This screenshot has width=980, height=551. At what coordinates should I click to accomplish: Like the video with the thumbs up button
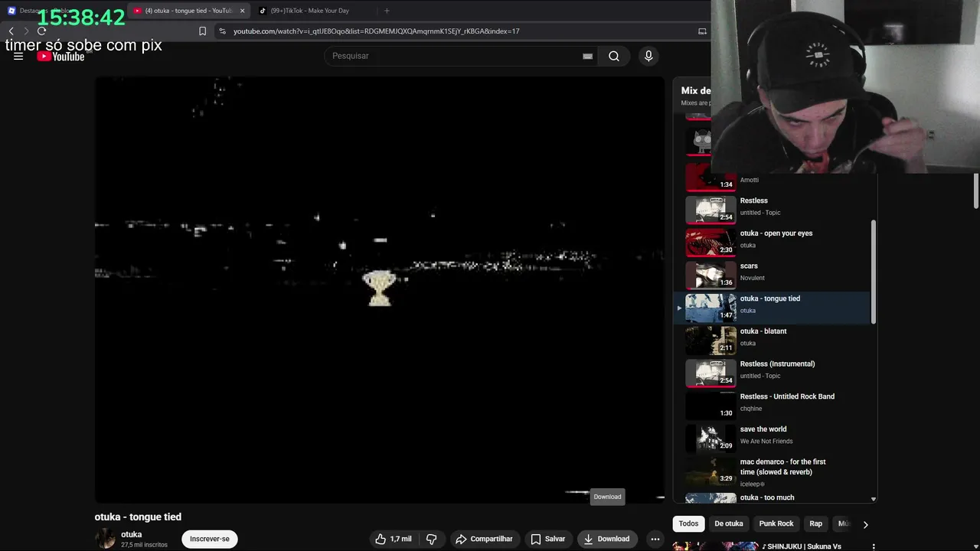(x=394, y=539)
